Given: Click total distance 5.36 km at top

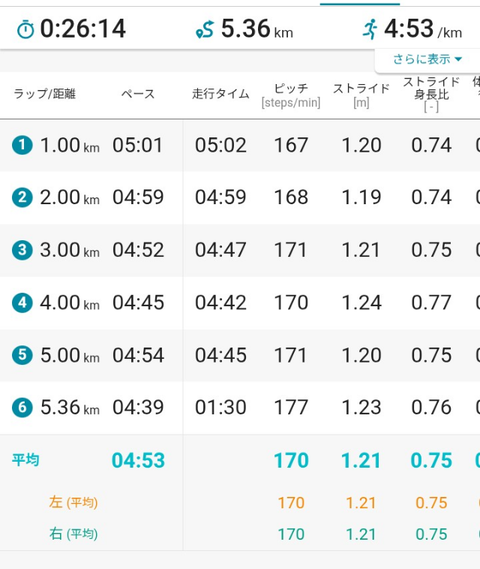Looking at the screenshot, I should (x=257, y=29).
